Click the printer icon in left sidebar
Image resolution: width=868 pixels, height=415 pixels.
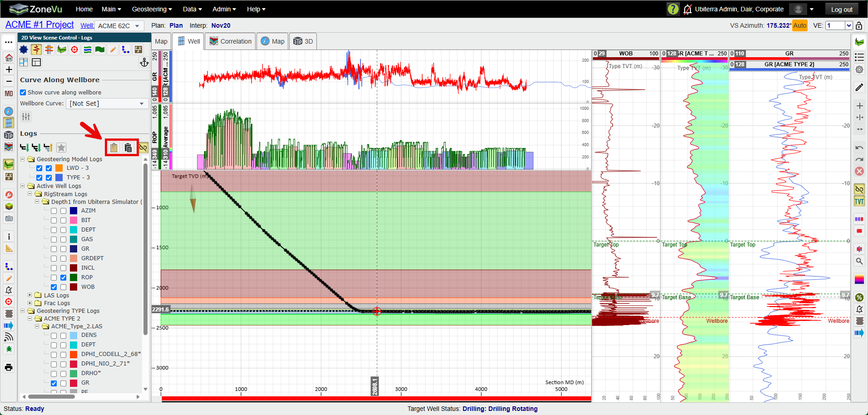[x=9, y=367]
